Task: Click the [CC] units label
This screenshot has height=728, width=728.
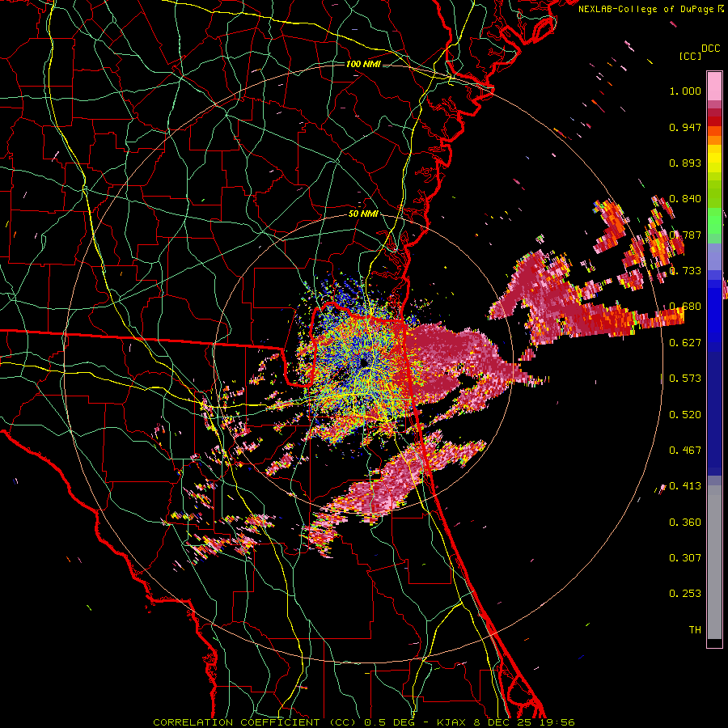Action: pos(690,56)
